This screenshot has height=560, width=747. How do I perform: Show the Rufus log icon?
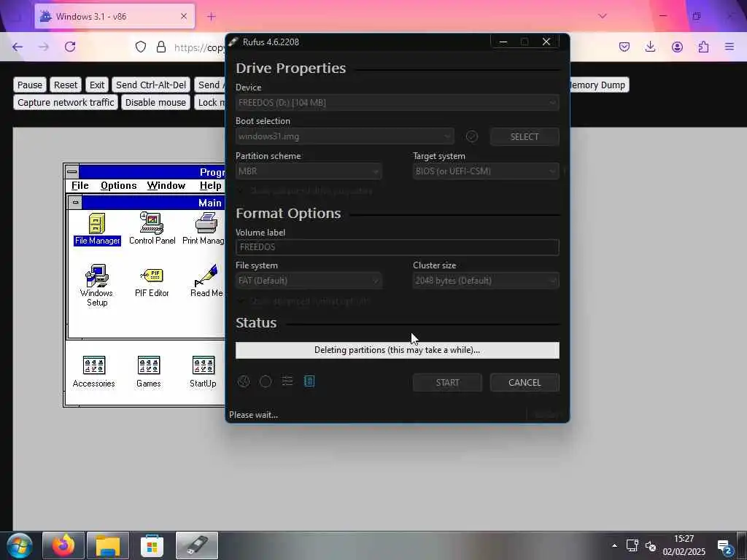(x=309, y=381)
